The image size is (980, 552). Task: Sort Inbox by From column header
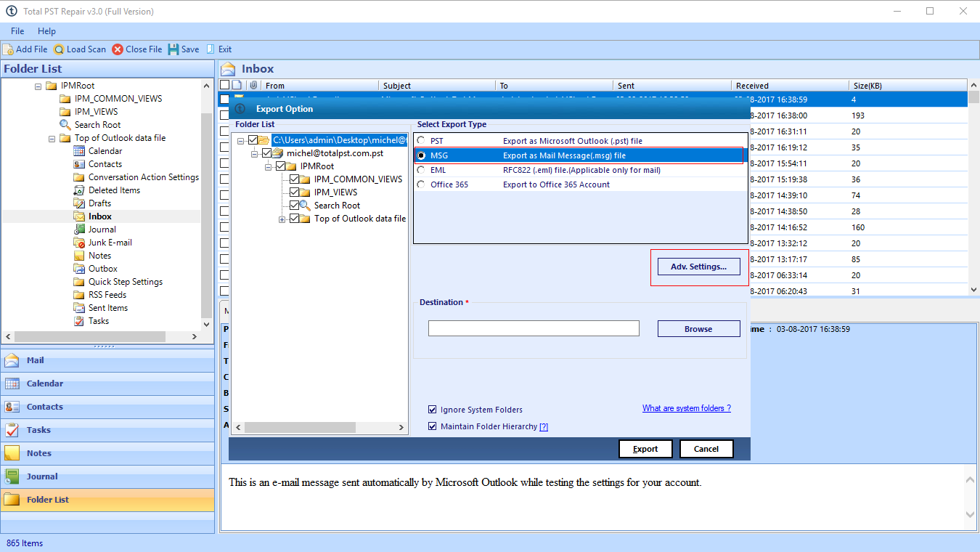(x=320, y=86)
